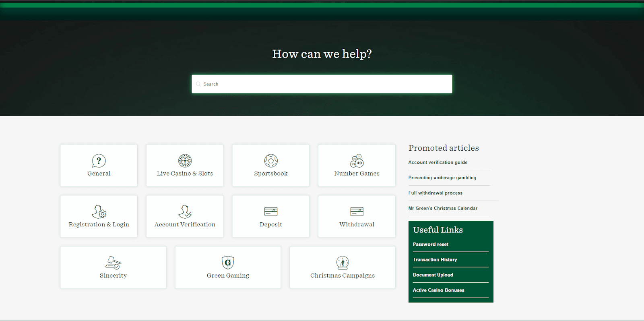Click the search magnifier icon
644x321 pixels.
[198, 84]
